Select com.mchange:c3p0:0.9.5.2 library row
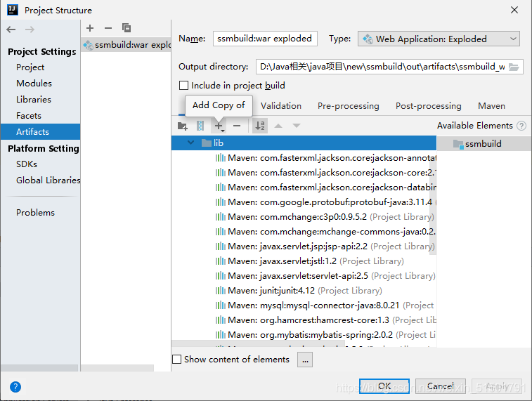The height and width of the screenshot is (401, 532). (x=304, y=217)
